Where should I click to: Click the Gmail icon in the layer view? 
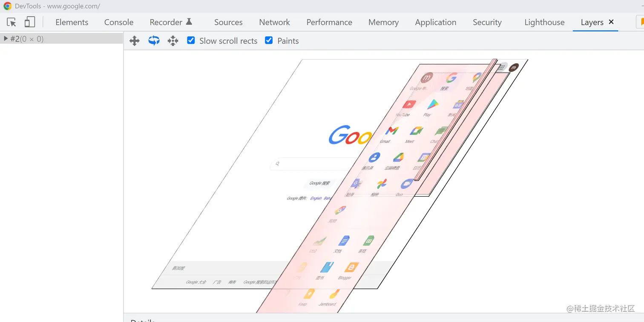[x=391, y=131]
